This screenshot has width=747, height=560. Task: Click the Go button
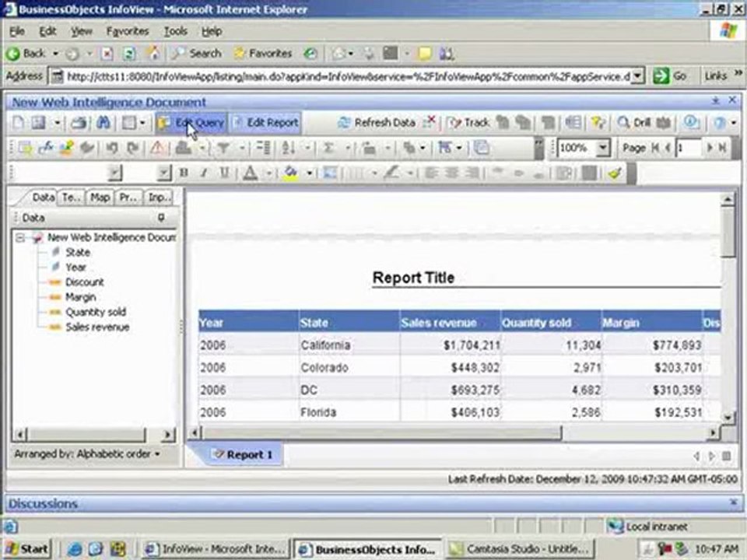click(670, 75)
